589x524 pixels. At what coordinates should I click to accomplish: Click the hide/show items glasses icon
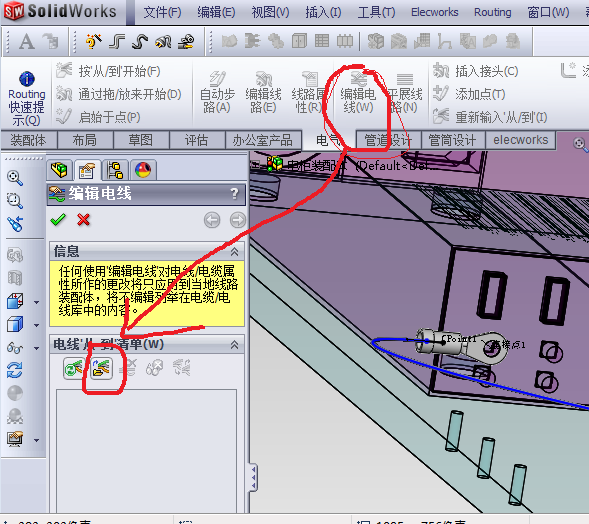15,348
